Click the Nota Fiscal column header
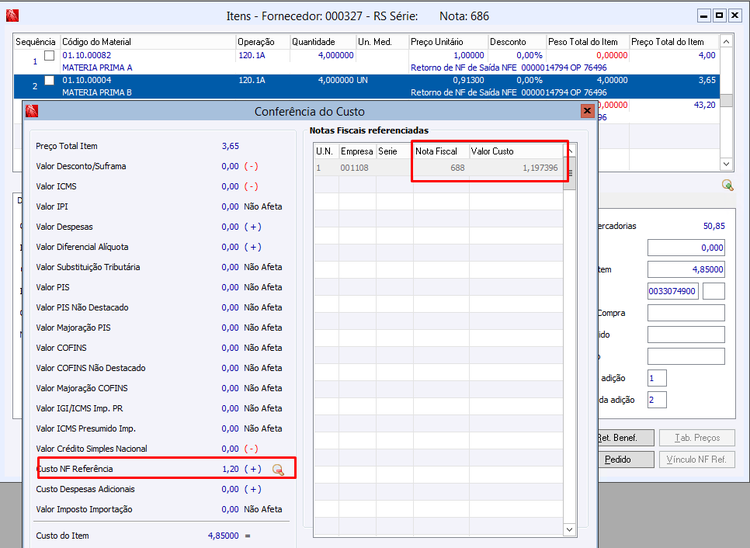 pos(438,150)
